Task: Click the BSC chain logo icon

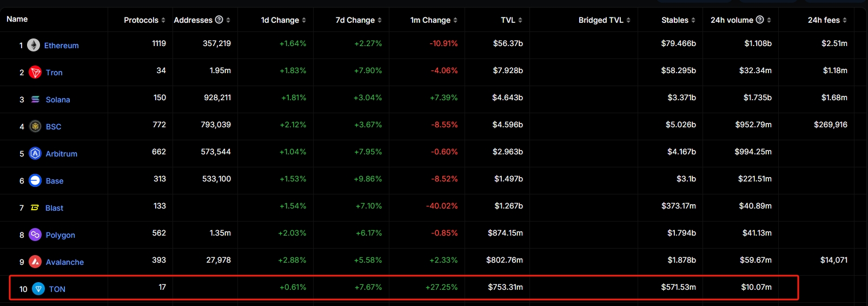Action: (35, 127)
